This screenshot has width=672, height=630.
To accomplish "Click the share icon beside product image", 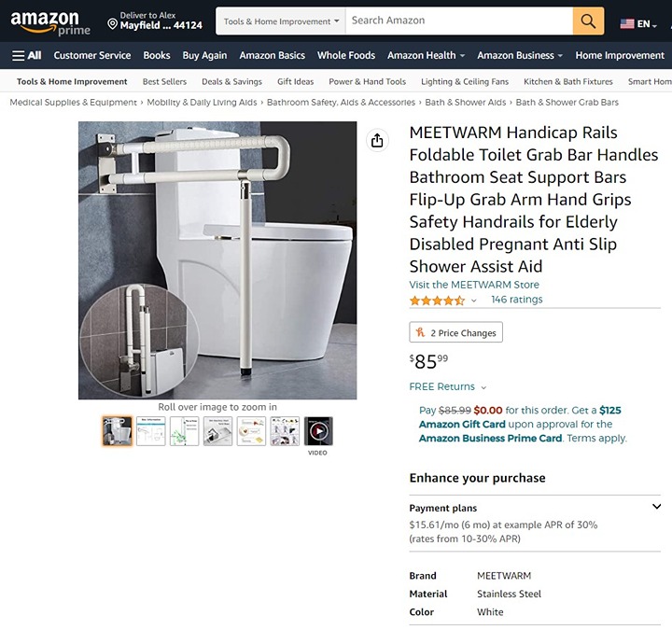I will pyautogui.click(x=377, y=140).
